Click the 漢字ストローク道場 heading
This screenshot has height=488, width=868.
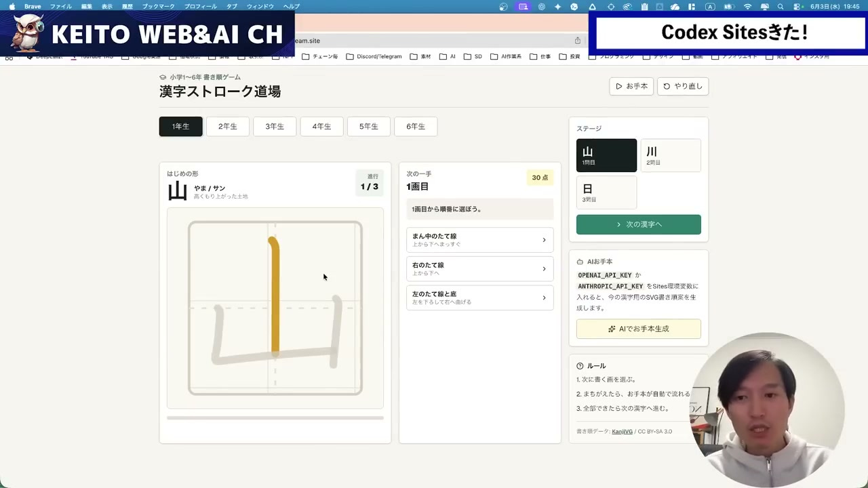coord(220,91)
